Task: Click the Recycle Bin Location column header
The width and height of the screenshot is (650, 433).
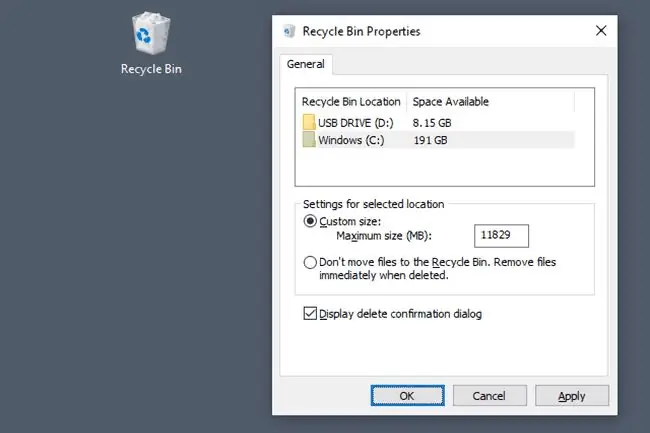Action: (351, 102)
